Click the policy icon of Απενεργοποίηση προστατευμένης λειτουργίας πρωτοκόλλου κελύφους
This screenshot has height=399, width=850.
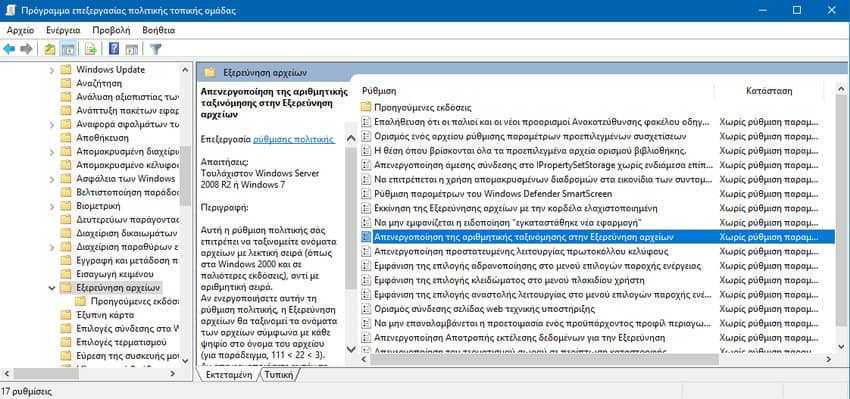click(x=366, y=252)
